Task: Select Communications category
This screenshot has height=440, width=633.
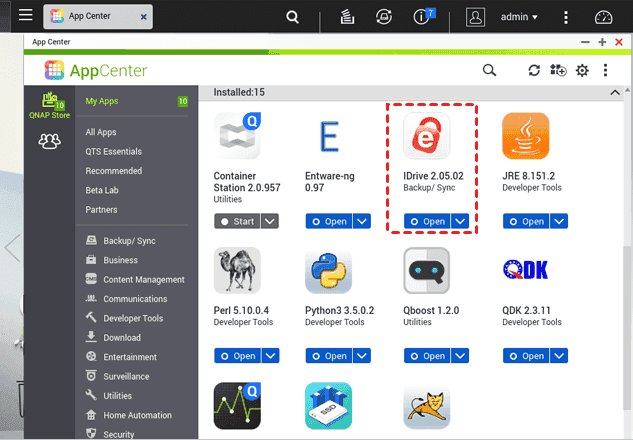Action: point(127,299)
